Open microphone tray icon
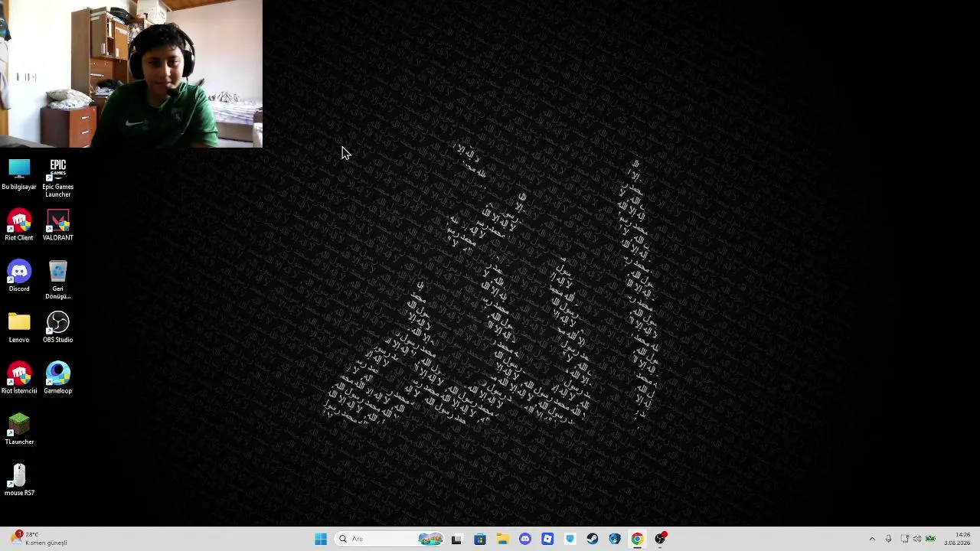Screen dimensions: 980x551 click(x=888, y=539)
